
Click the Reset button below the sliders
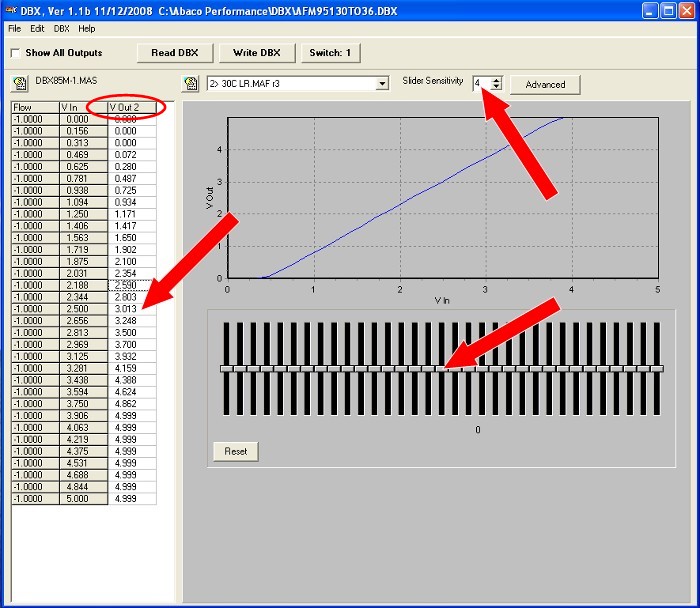[x=235, y=451]
